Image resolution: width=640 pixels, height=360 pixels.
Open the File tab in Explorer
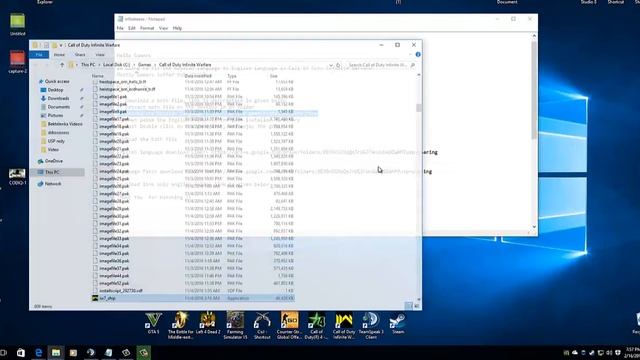point(39,54)
